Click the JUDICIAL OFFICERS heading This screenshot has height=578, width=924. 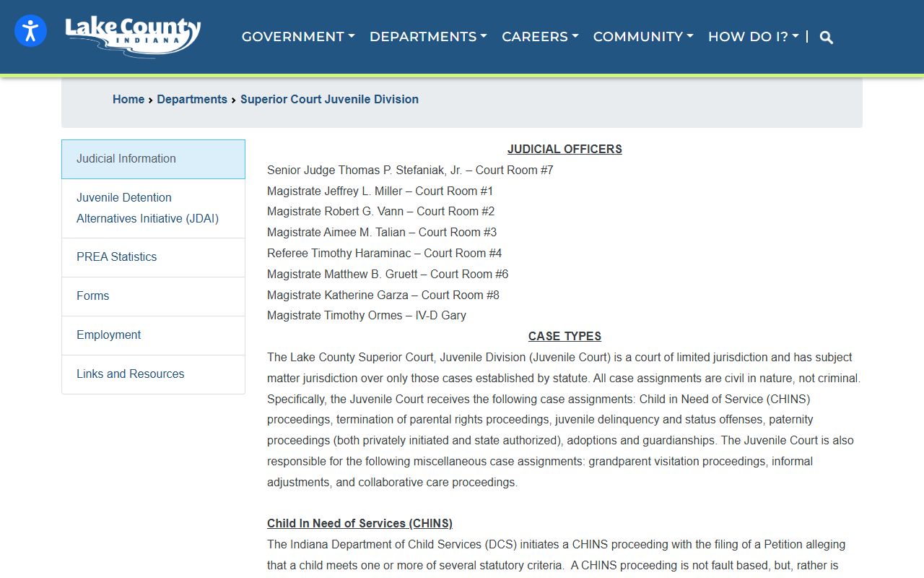pos(565,150)
